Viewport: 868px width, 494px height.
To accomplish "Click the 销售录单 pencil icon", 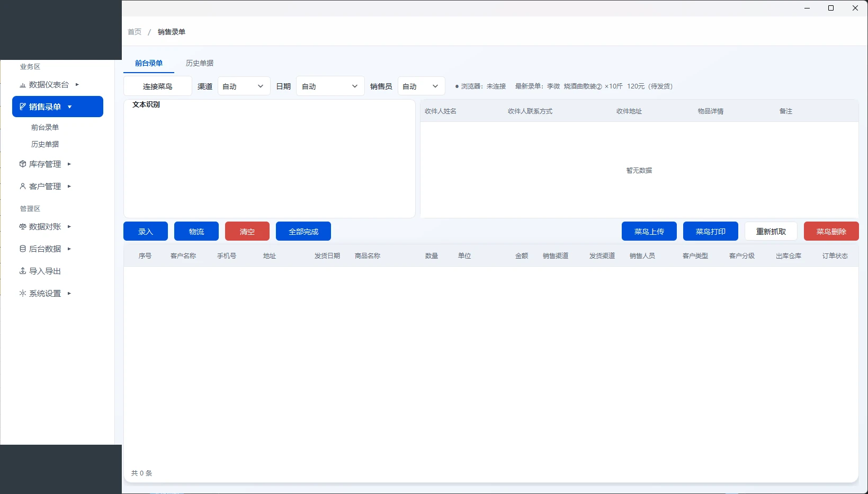I will (23, 107).
